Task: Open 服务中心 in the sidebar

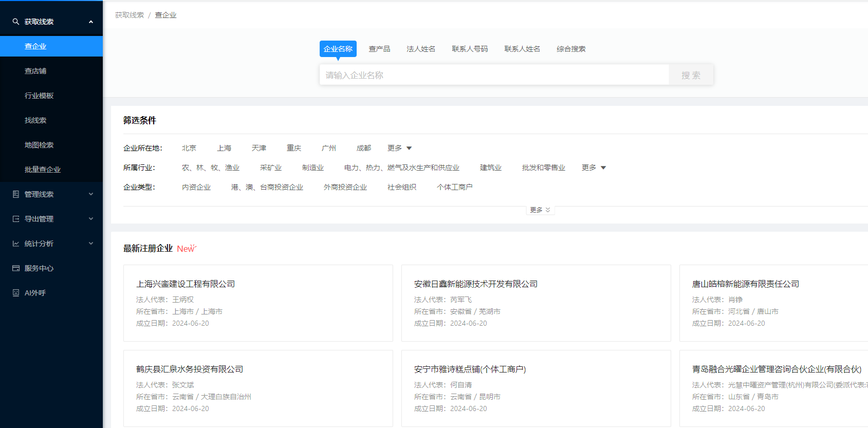Action: (x=51, y=268)
